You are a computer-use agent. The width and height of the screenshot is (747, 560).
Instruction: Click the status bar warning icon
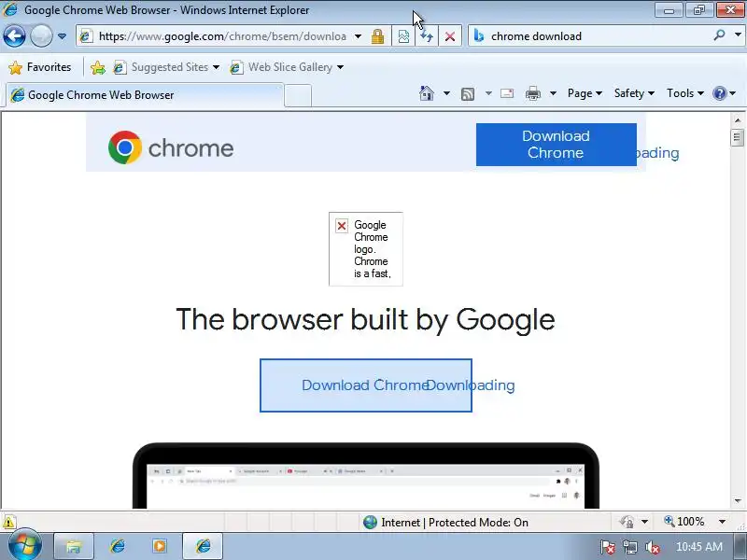8,522
